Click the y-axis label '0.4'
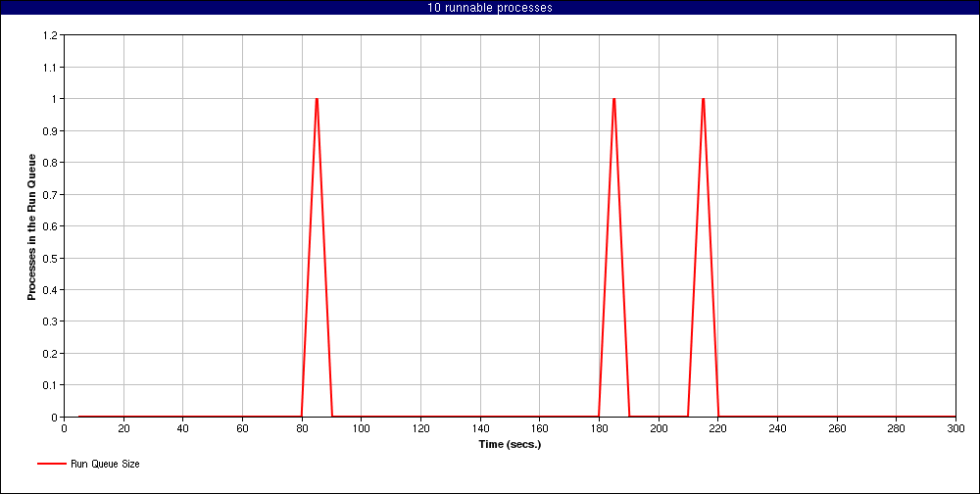The image size is (980, 494). coord(51,289)
